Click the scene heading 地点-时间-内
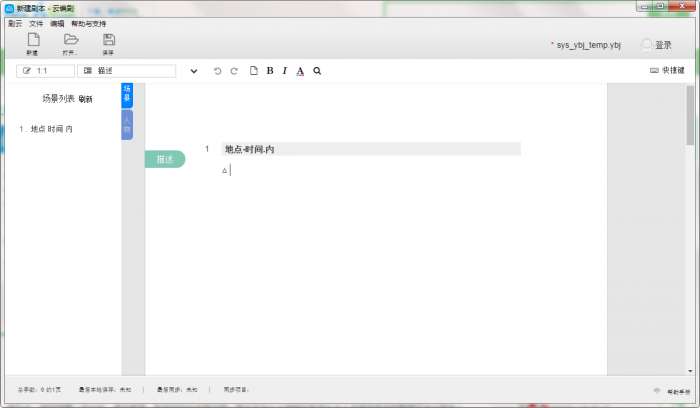Screen dimensions: 700x408 coord(371,149)
